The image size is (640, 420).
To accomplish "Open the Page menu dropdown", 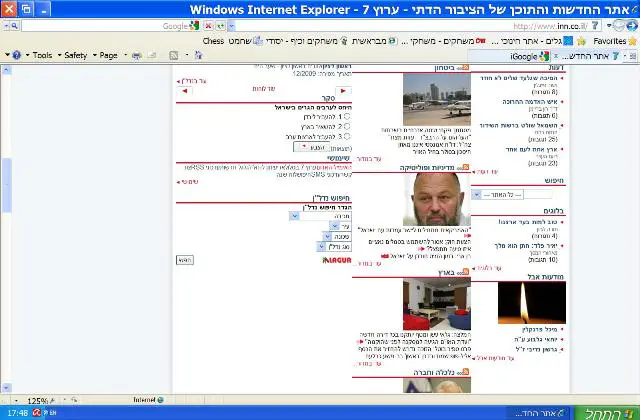I will click(109, 55).
